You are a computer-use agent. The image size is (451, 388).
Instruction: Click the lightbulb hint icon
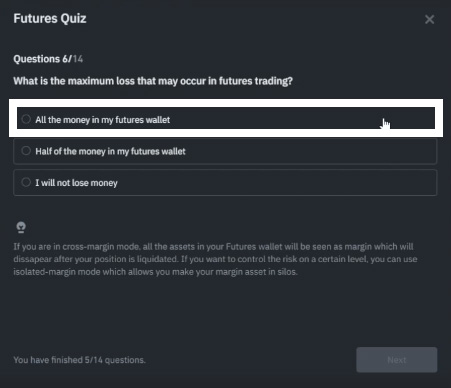click(x=21, y=227)
